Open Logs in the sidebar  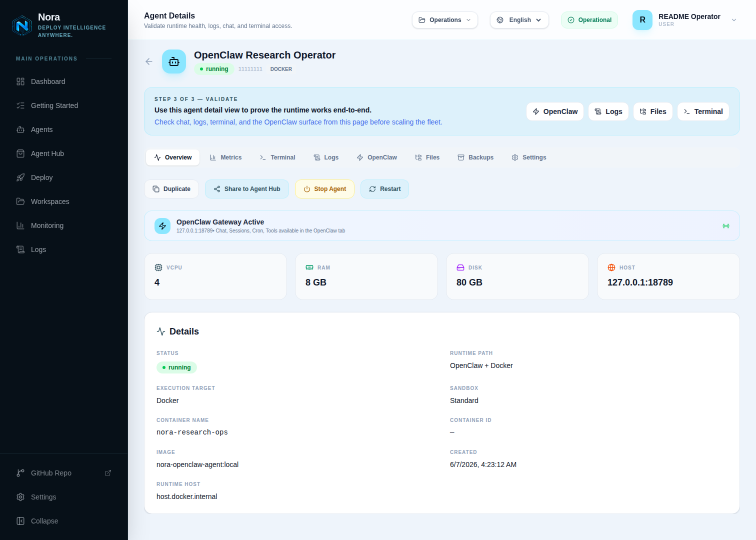[x=64, y=249]
